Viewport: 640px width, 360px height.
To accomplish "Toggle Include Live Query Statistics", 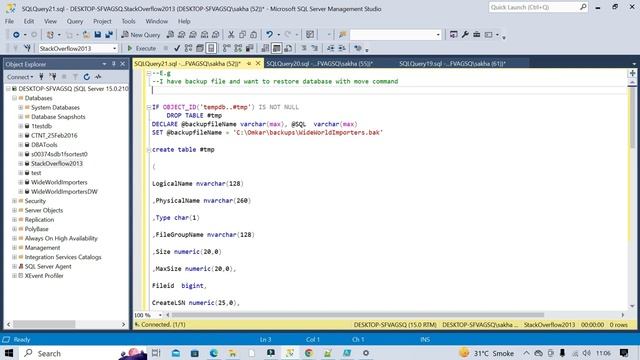I will pos(238,48).
